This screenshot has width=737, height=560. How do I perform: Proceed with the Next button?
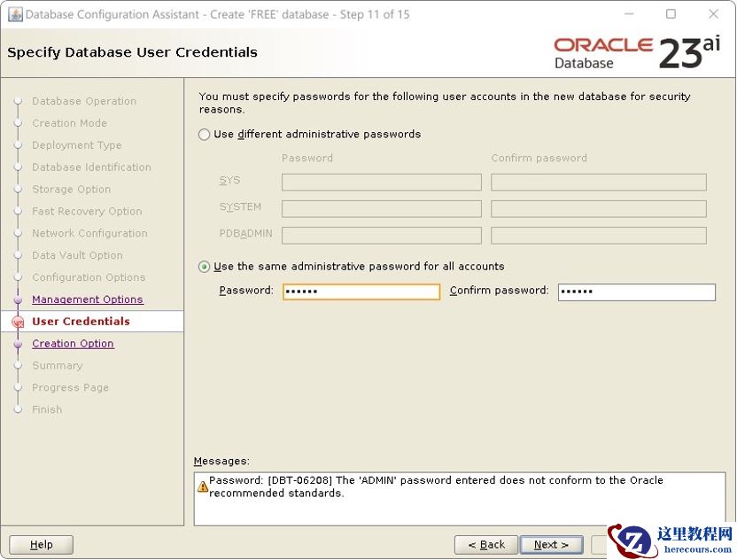pos(551,544)
